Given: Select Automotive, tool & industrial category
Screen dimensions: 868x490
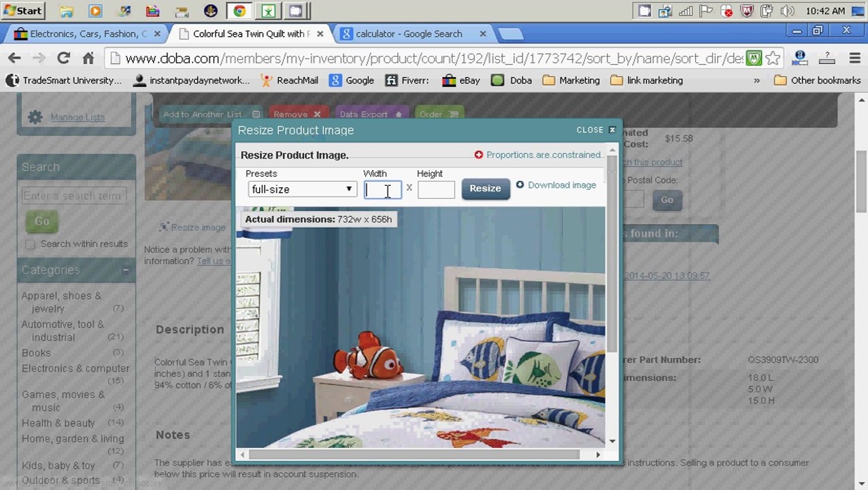Looking at the screenshot, I should click(x=63, y=331).
